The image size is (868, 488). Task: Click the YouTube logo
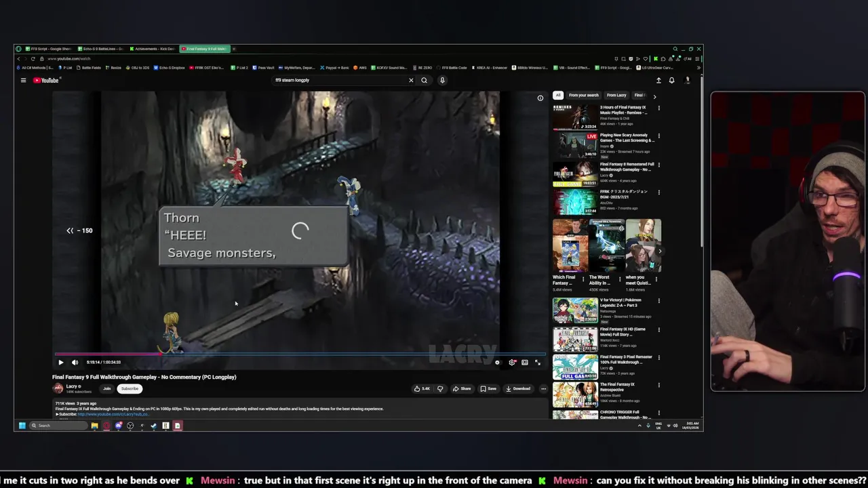click(46, 80)
